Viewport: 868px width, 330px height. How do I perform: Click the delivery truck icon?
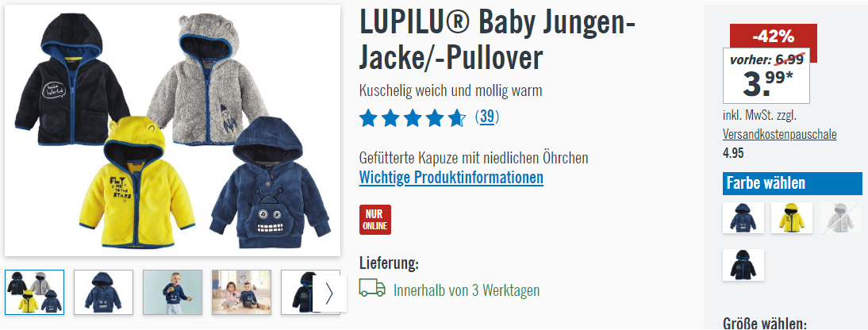click(372, 288)
